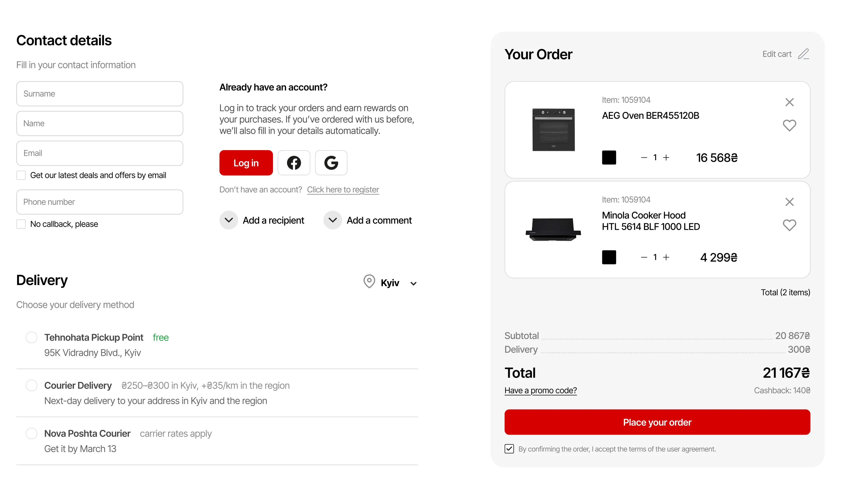Select Courier Delivery option
Screen dimensions: 841x504
(32, 386)
